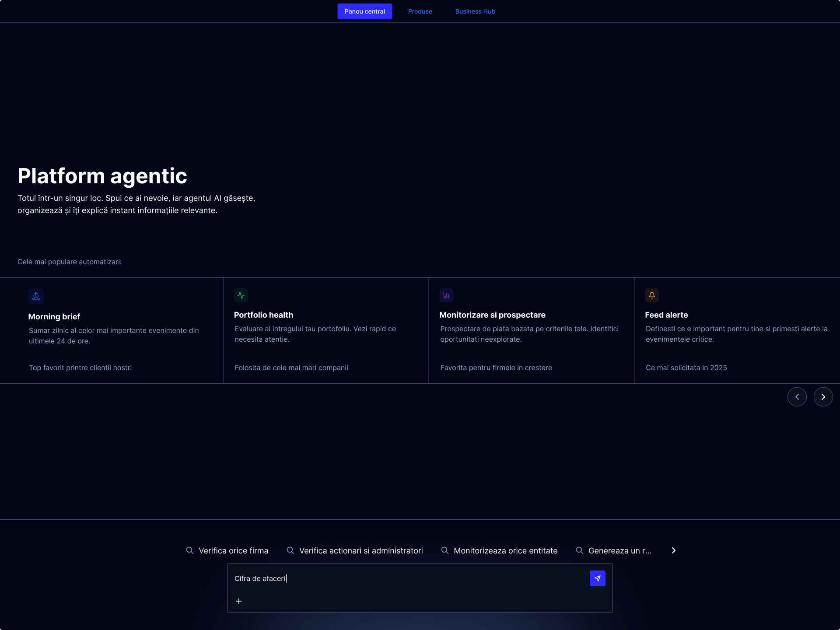Screen dimensions: 840x630
Task: Click text Top favorit printre clientii nostri
Action: [80, 367]
